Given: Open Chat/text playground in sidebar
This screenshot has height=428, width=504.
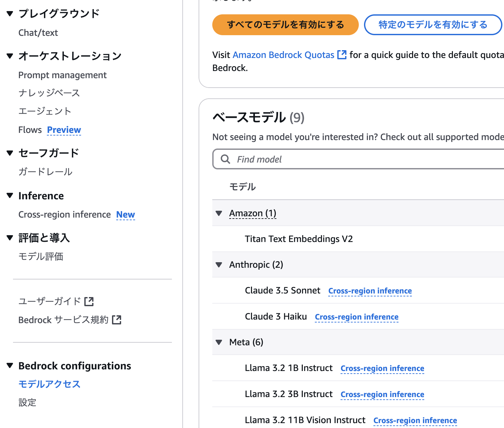Looking at the screenshot, I should 38,33.
